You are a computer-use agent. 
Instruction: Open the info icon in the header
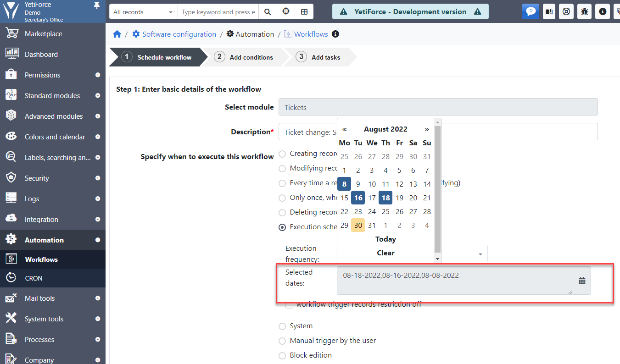(602, 11)
